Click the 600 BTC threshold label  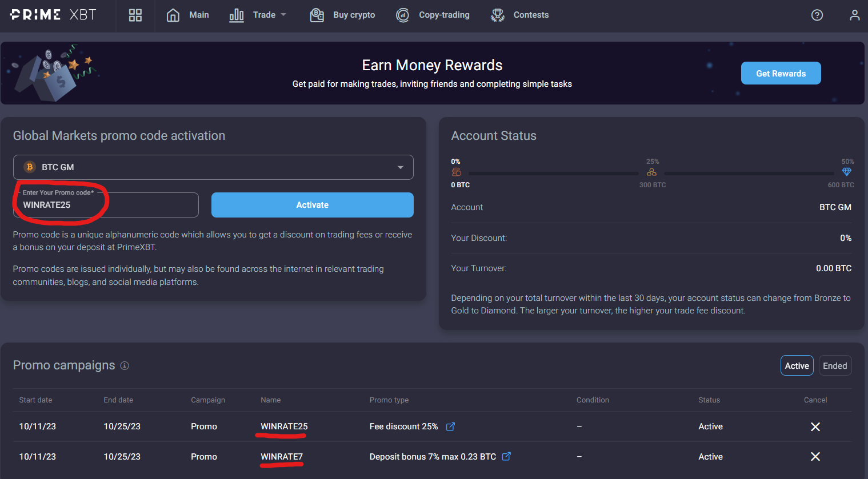pyautogui.click(x=841, y=185)
